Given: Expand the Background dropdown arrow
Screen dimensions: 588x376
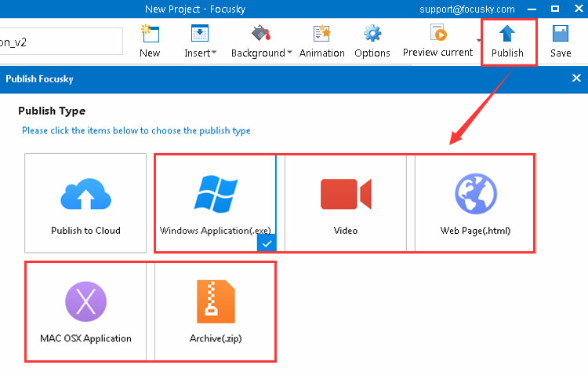Looking at the screenshot, I should 289,53.
